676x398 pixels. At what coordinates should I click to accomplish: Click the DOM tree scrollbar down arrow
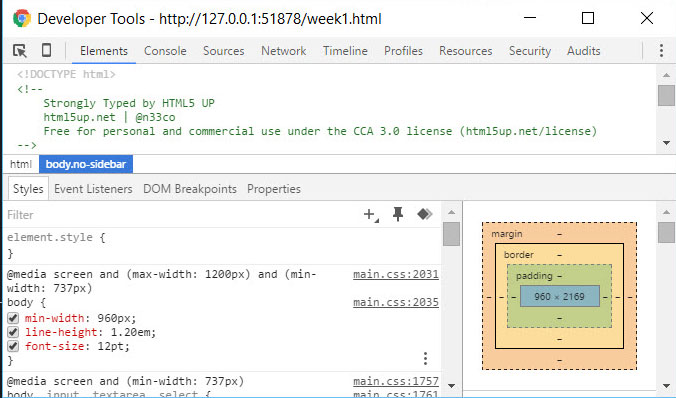click(667, 143)
